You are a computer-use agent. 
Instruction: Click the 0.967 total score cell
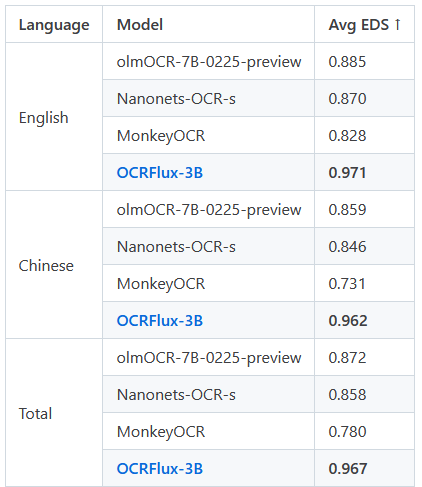364,468
